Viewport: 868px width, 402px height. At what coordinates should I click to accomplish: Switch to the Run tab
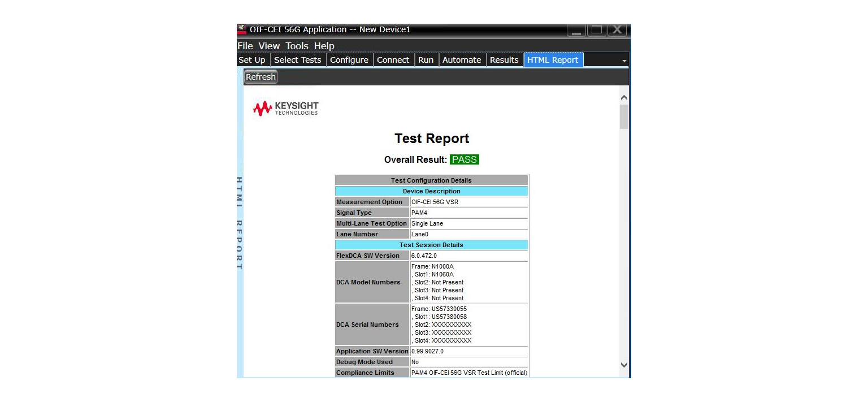426,59
